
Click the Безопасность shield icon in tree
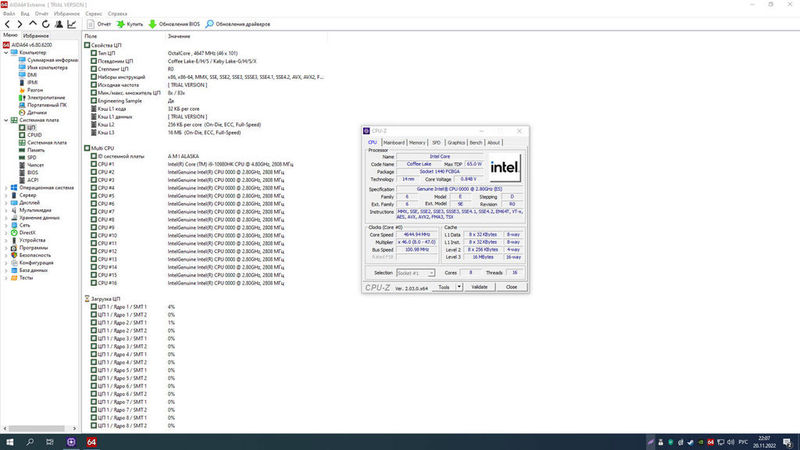point(14,255)
